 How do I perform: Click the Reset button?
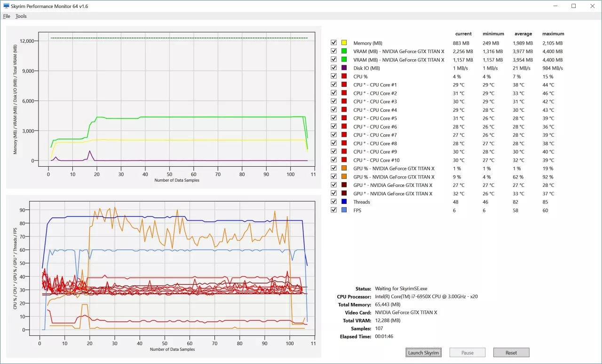[511, 353]
